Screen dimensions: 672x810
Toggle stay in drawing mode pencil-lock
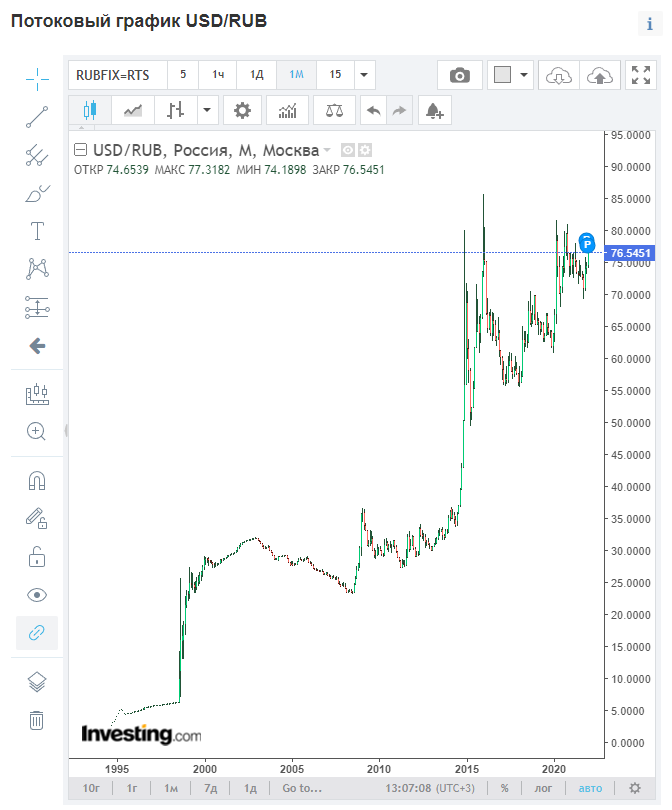pos(37,518)
